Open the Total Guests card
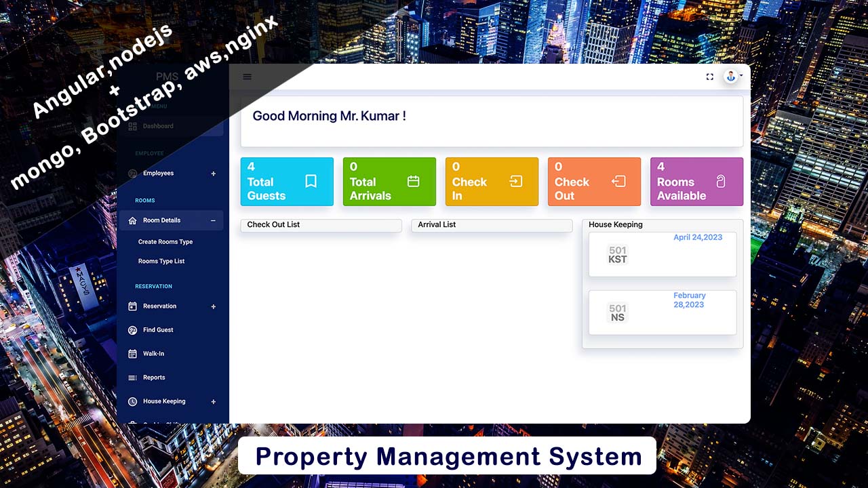Viewport: 868px width, 488px height. pyautogui.click(x=287, y=182)
